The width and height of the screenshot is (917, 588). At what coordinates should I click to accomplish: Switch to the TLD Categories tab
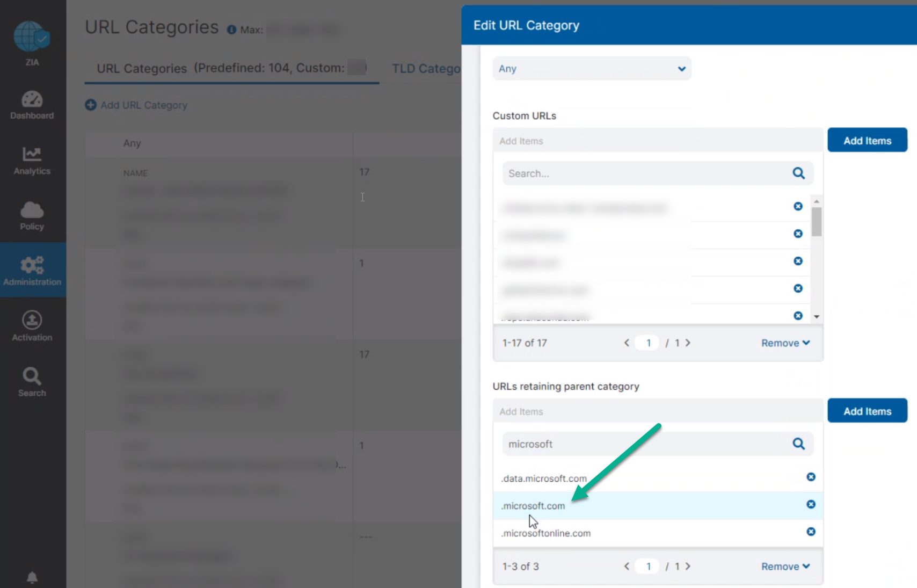click(426, 69)
